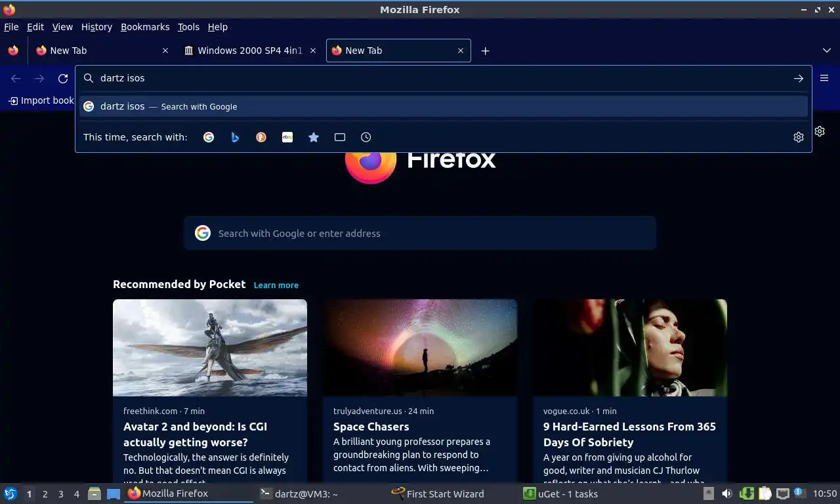
Task: Open the View menu
Action: 62,27
